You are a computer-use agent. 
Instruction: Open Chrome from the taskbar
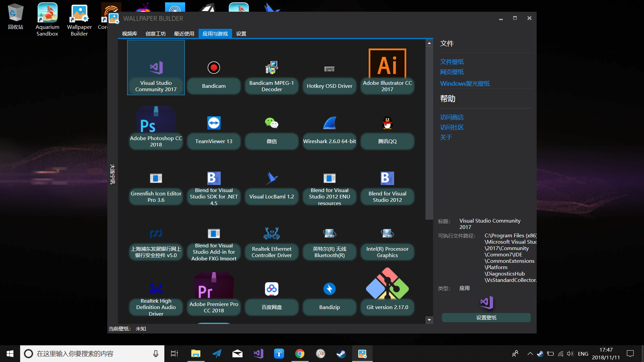pyautogui.click(x=300, y=353)
